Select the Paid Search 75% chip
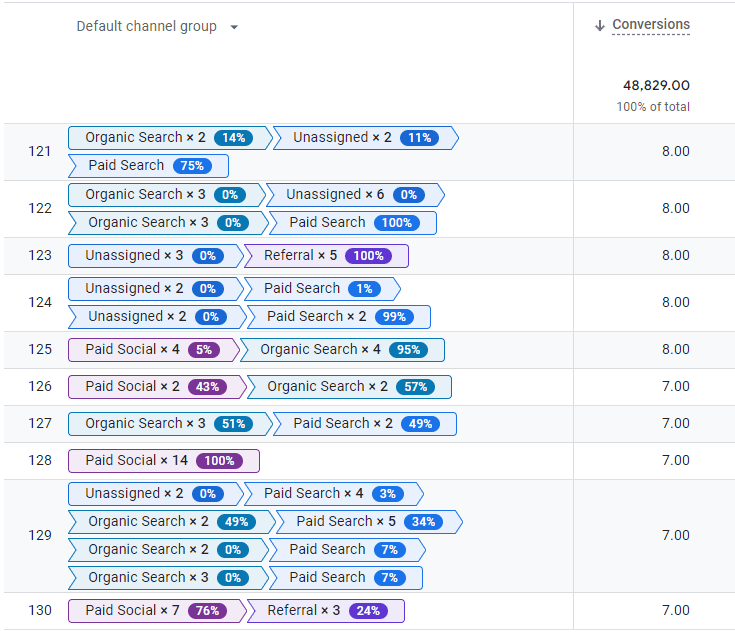Viewport: 735px width, 633px height. click(148, 166)
